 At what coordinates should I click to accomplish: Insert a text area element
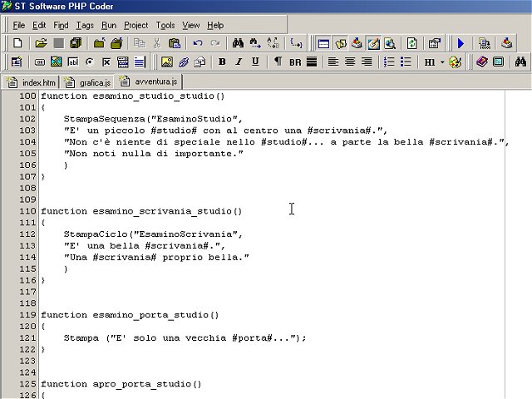coord(140,62)
